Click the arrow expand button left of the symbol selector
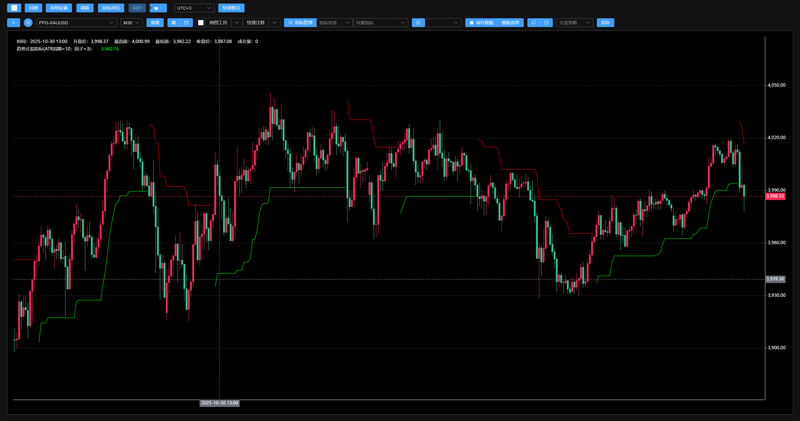The image size is (800, 421). tap(13, 22)
